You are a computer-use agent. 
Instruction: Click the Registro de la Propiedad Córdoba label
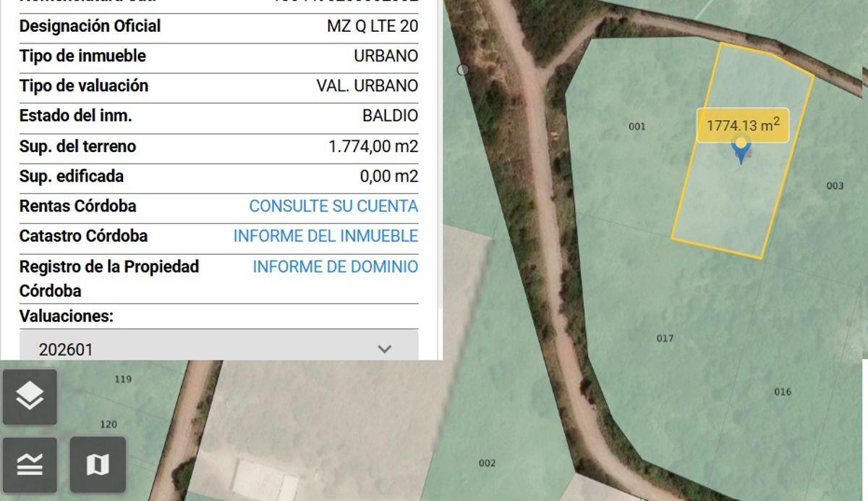tap(109, 279)
